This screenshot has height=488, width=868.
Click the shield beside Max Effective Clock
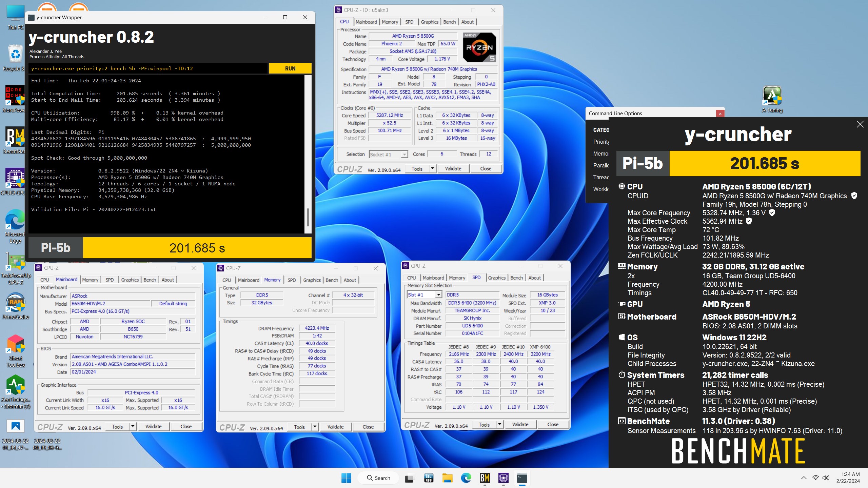click(749, 221)
